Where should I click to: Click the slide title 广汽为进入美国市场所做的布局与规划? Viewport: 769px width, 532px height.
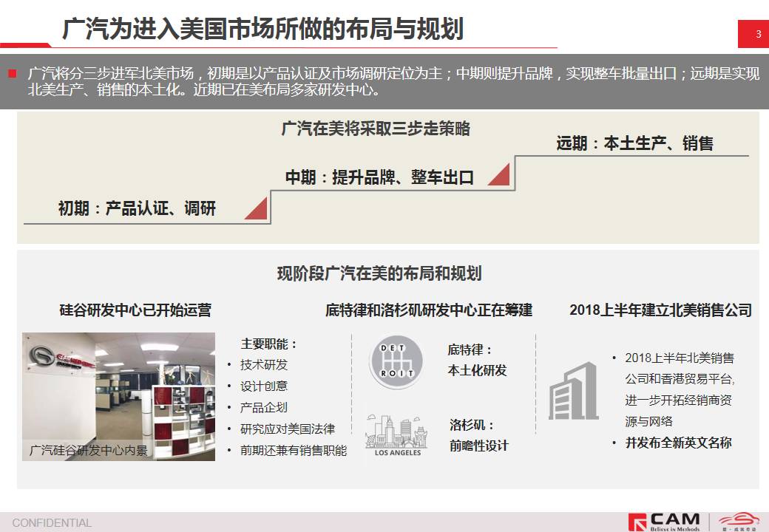(x=263, y=28)
